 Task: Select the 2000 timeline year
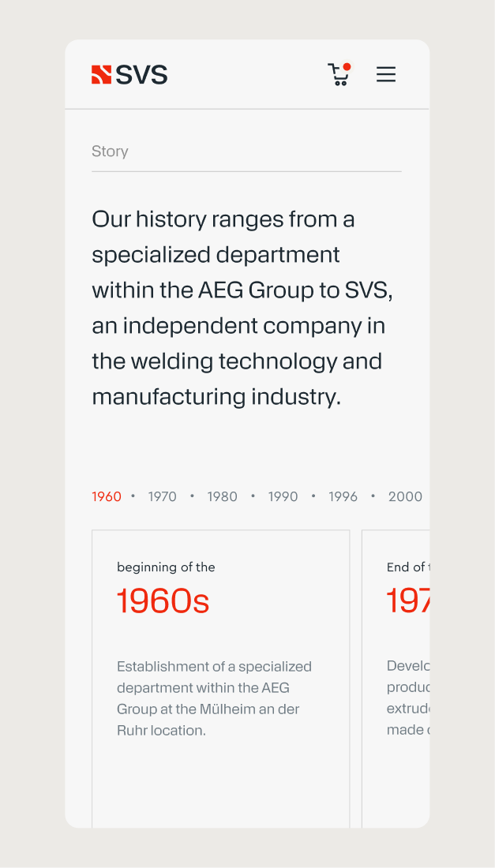pyautogui.click(x=405, y=496)
